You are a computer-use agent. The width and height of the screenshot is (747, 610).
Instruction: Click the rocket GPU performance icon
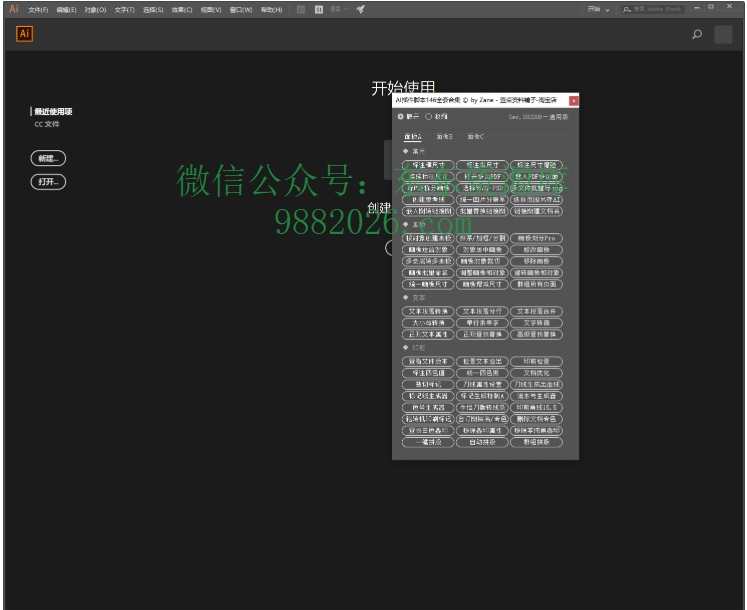(360, 9)
